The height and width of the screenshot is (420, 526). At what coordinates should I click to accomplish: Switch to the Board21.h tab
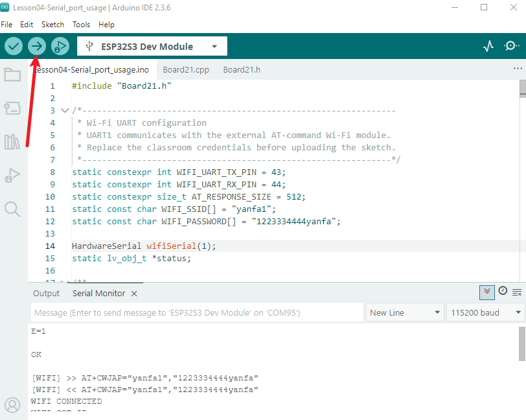(242, 70)
